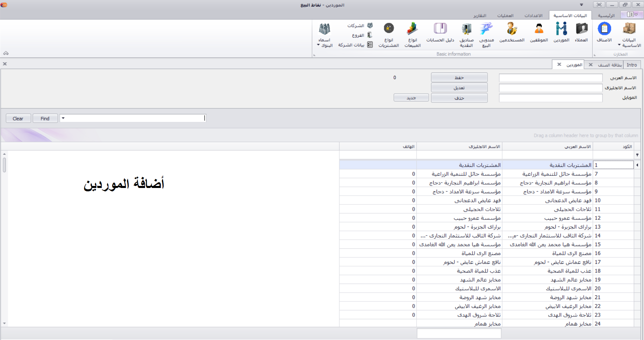
Task: Select انواع المبيعات (Sales Types) icon
Action: click(x=412, y=34)
